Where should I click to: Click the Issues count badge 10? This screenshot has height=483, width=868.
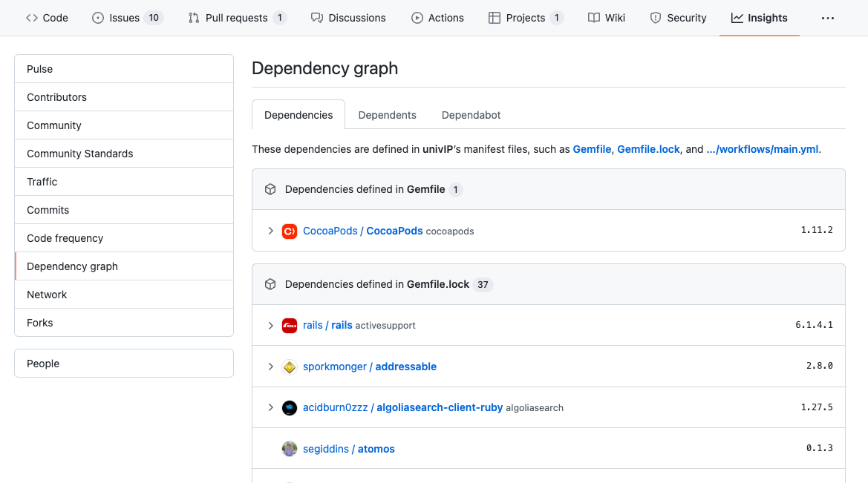click(x=154, y=18)
